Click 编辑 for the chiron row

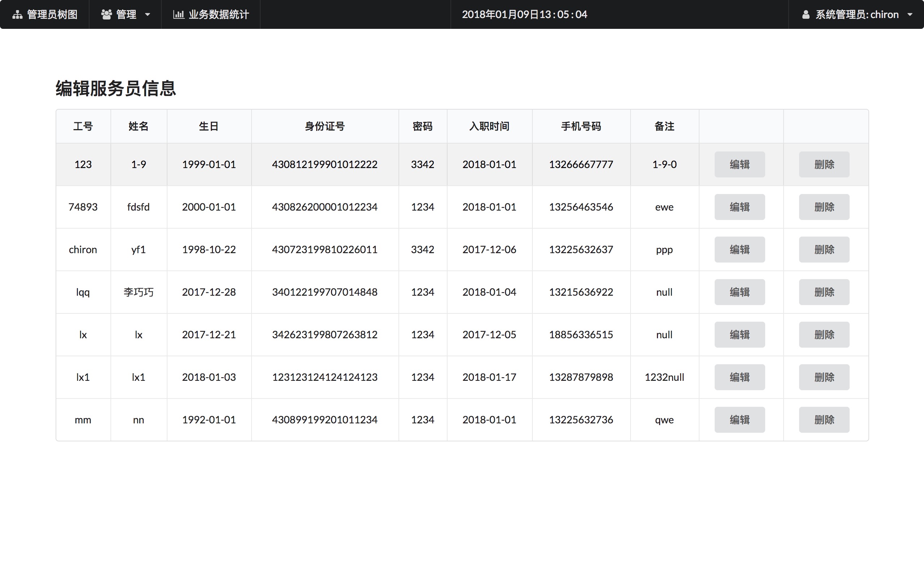pyautogui.click(x=739, y=250)
